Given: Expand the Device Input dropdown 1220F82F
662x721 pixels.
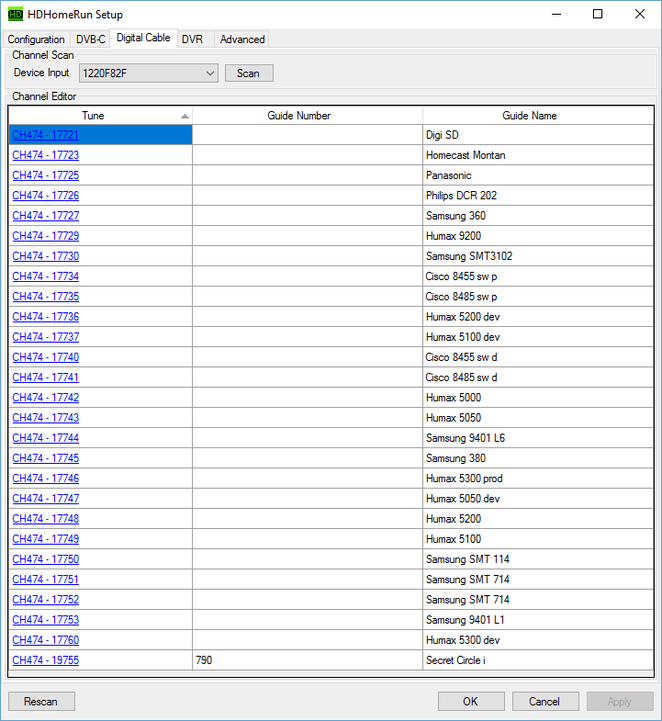Looking at the screenshot, I should (x=148, y=73).
